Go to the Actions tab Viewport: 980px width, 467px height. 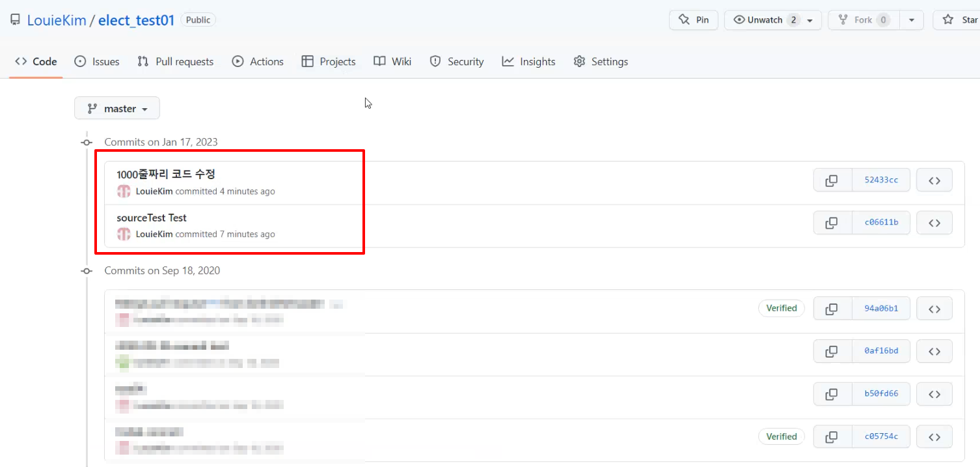(x=258, y=62)
